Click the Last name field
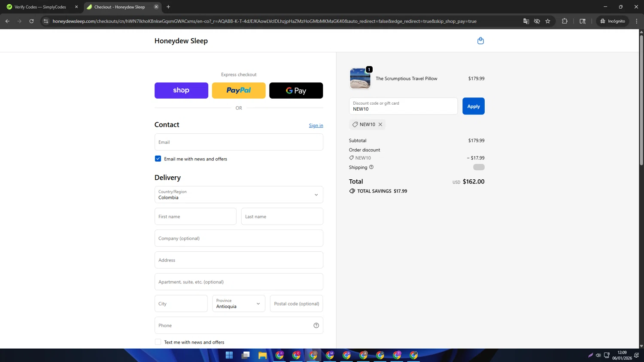The width and height of the screenshot is (644, 362). pyautogui.click(x=282, y=217)
